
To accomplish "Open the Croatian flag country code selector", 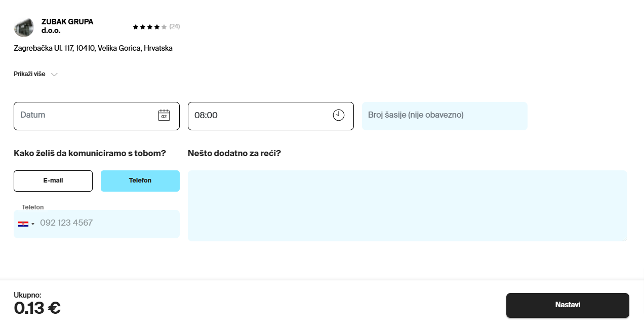I will (26, 224).
